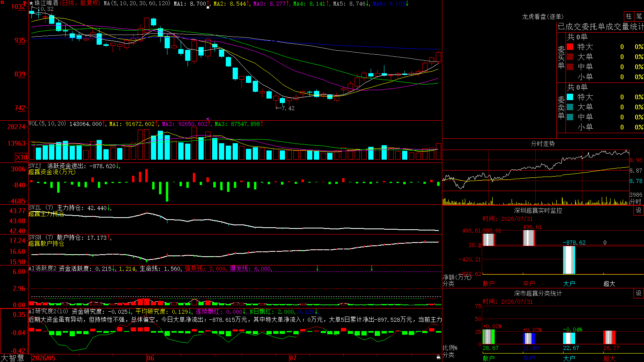Open 设 settings for 深圳超赢实时监控
The width and height of the screenshot is (644, 362).
point(639,210)
